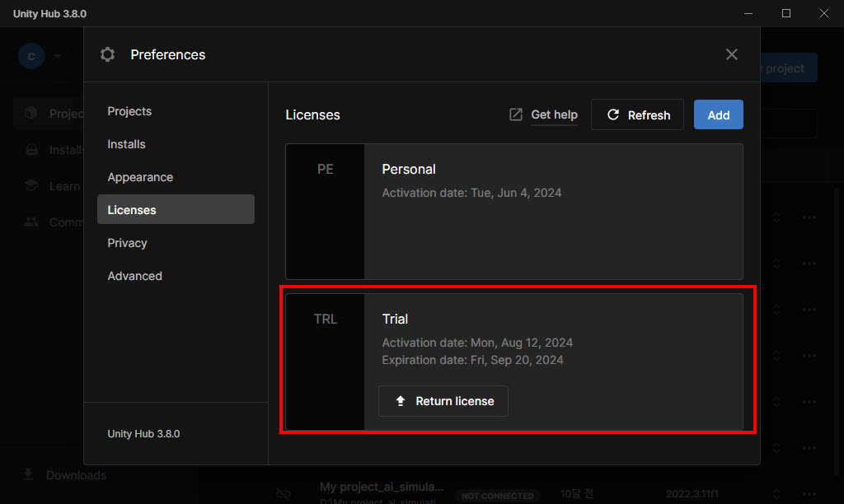The width and height of the screenshot is (844, 504).
Task: Click the account avatar in Unity Hub
Action: (31, 56)
